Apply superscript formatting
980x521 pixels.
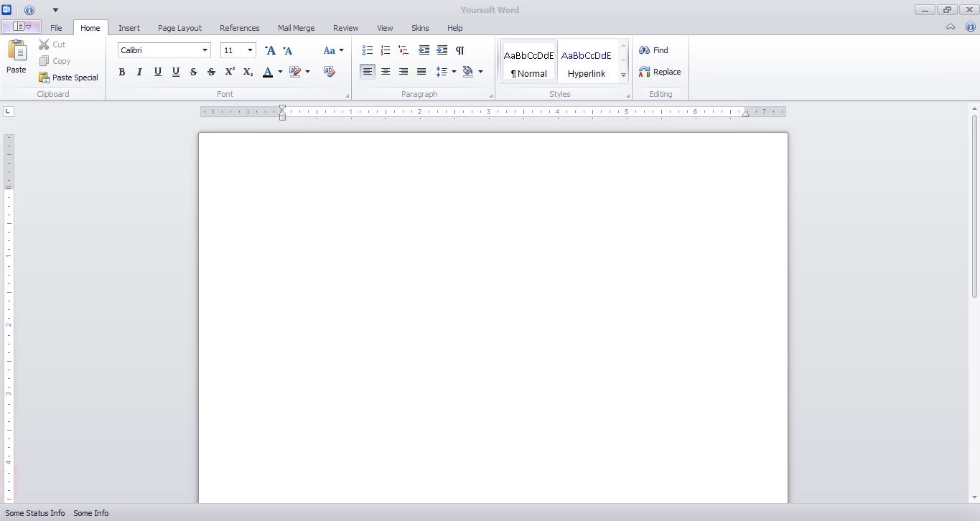click(230, 72)
